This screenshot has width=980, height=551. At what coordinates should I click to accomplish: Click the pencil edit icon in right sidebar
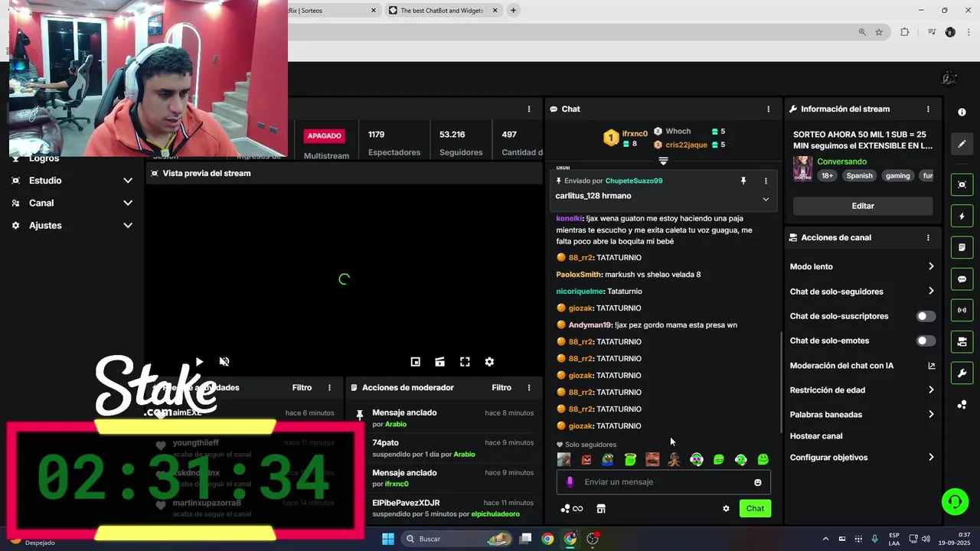tap(962, 143)
